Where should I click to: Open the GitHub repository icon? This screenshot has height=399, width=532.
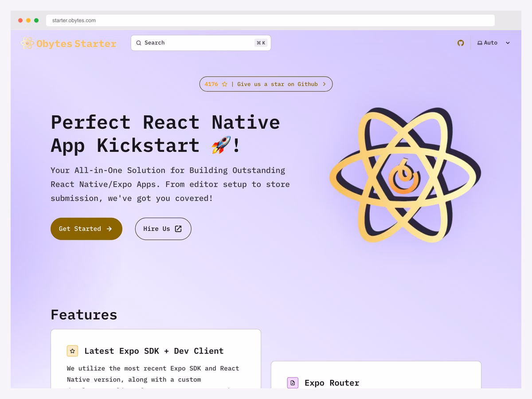tap(461, 43)
